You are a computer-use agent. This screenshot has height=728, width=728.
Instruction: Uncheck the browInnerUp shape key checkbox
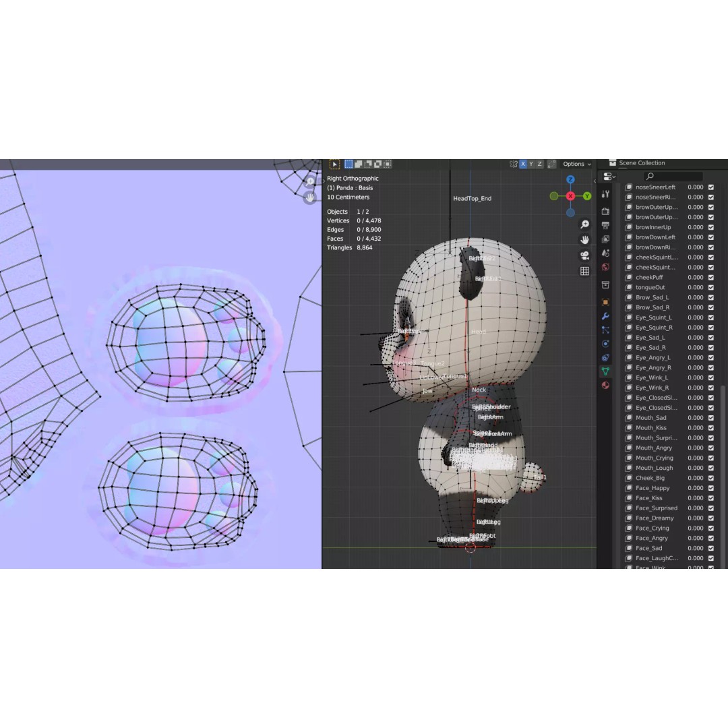(711, 227)
